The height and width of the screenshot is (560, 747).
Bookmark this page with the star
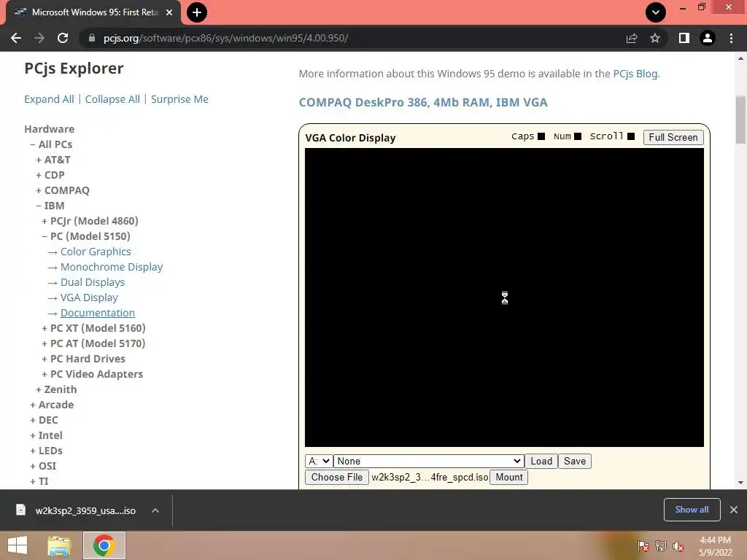click(655, 38)
